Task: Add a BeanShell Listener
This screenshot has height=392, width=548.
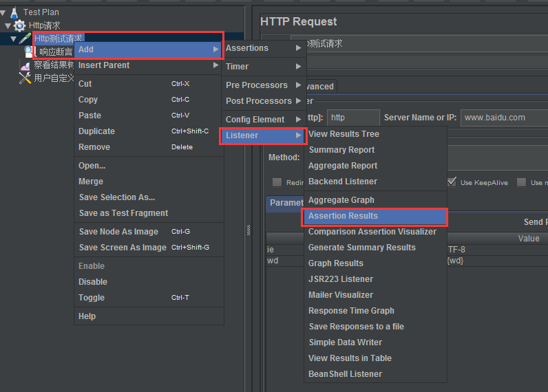Action: click(x=375, y=374)
